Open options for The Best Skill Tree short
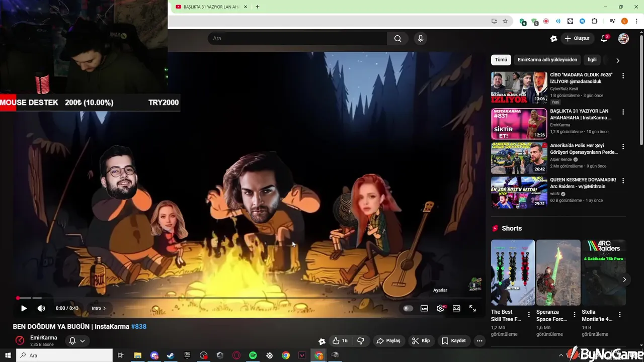644x362 pixels. (529, 315)
